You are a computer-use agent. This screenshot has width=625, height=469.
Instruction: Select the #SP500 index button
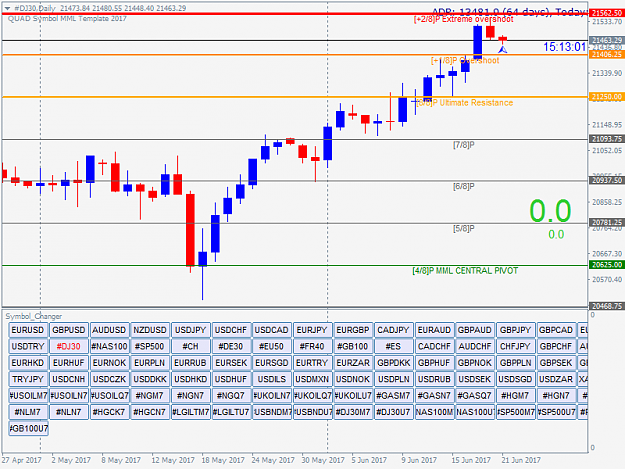150,346
